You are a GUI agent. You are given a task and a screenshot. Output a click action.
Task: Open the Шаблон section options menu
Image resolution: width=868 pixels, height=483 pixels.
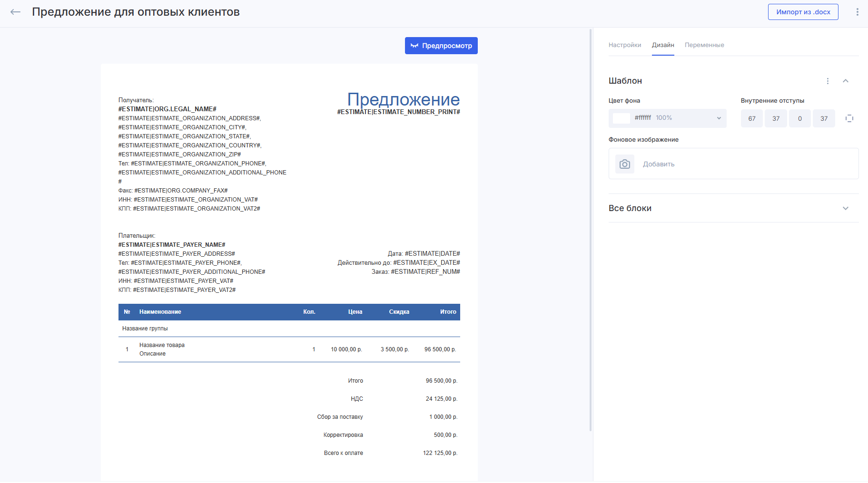828,81
